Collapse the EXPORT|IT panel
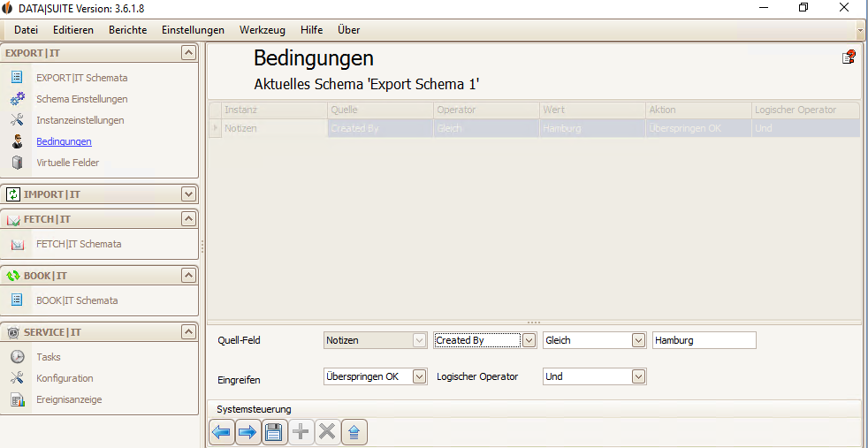Image resolution: width=868 pixels, height=448 pixels. click(x=188, y=52)
